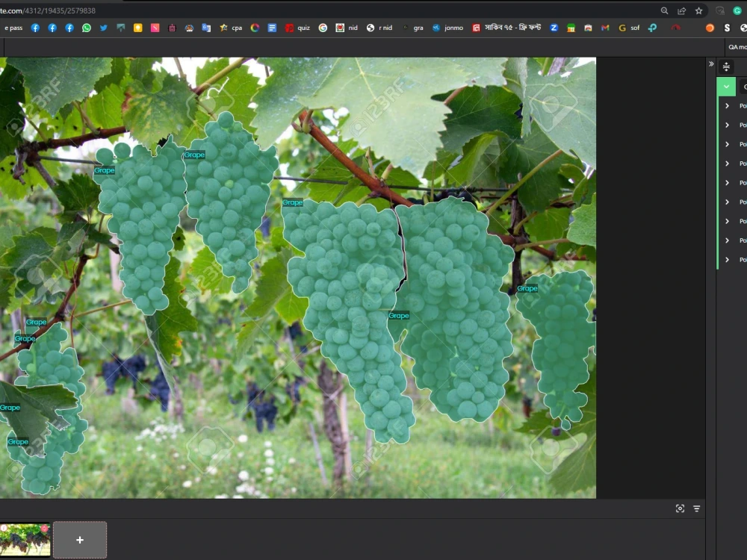Open the white S bookmark icon
Screen dimensions: 747x560
[x=727, y=28]
